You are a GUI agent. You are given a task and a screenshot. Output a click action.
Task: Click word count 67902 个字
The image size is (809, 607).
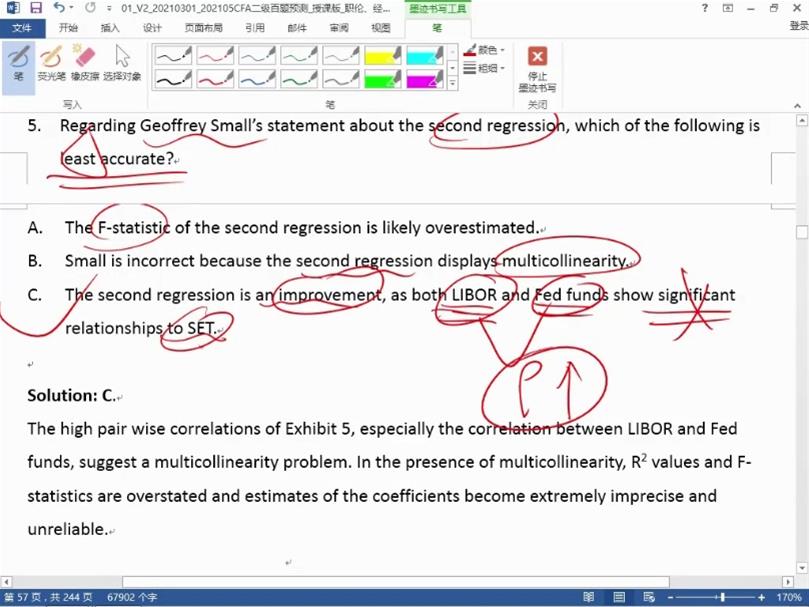click(x=132, y=597)
